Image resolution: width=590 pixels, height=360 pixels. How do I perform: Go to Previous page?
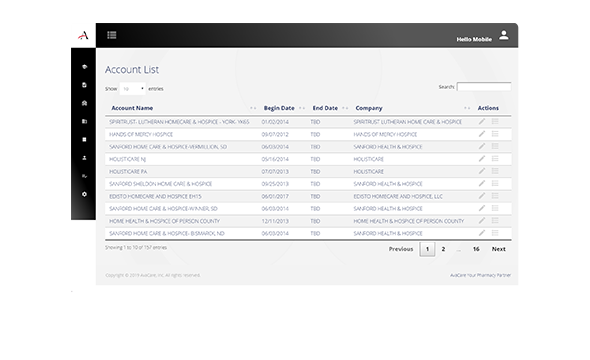(401, 249)
